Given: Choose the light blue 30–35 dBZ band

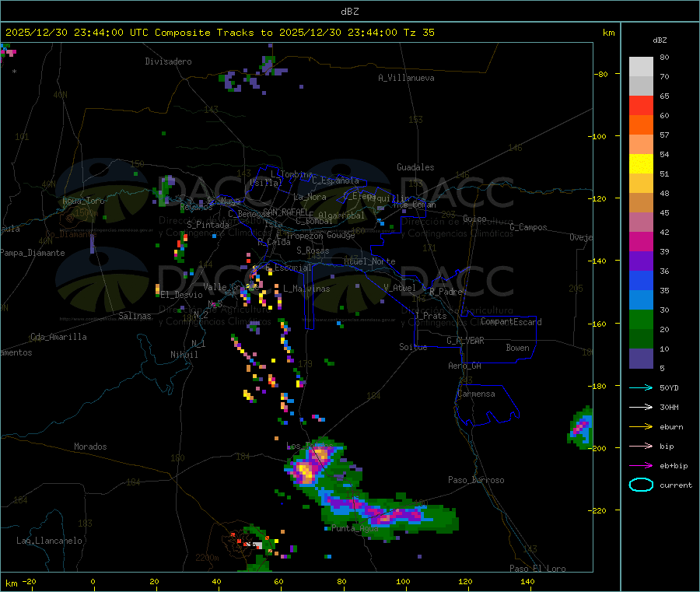Looking at the screenshot, I should click(x=641, y=300).
